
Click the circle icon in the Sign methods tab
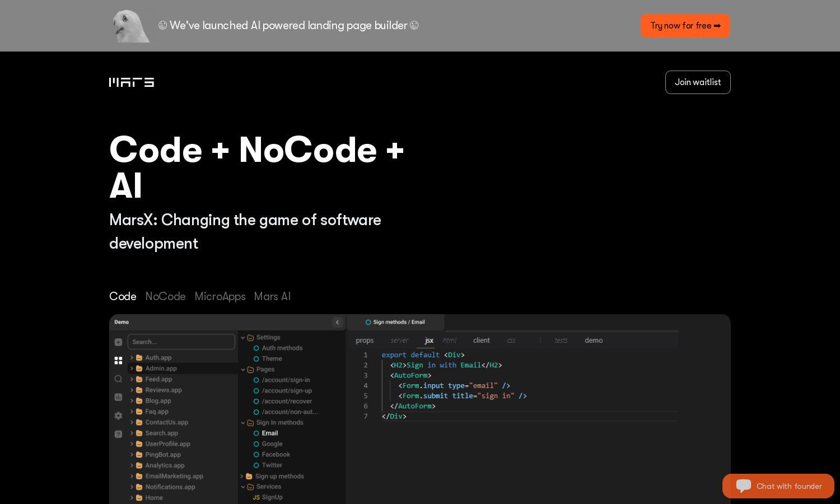(368, 322)
